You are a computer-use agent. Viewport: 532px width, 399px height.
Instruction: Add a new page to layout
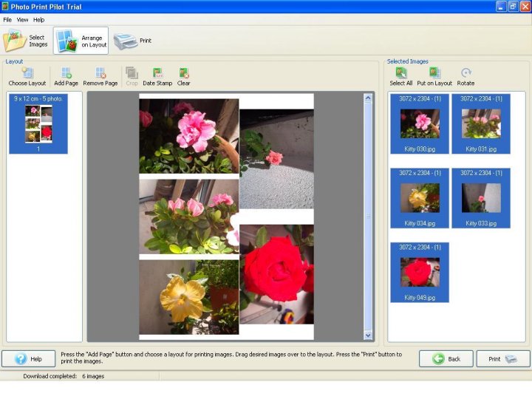coord(66,77)
